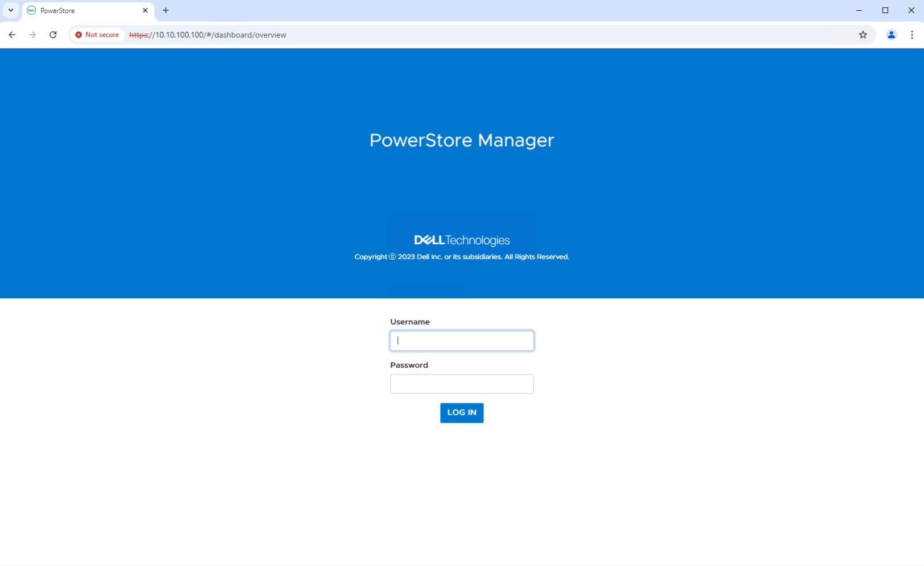Image resolution: width=924 pixels, height=566 pixels.
Task: Click the Dell copyright notice text
Action: coord(462,257)
